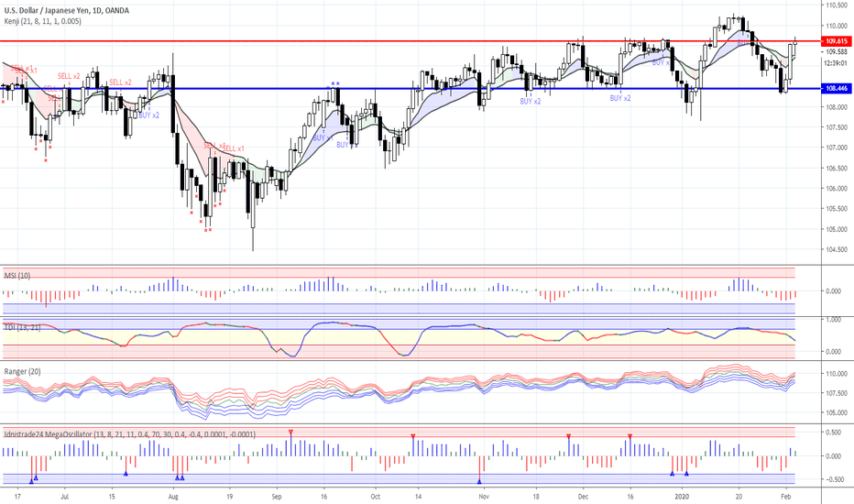854x504 pixels.
Task: Select the red horizontal resistance line
Action: (x=411, y=41)
